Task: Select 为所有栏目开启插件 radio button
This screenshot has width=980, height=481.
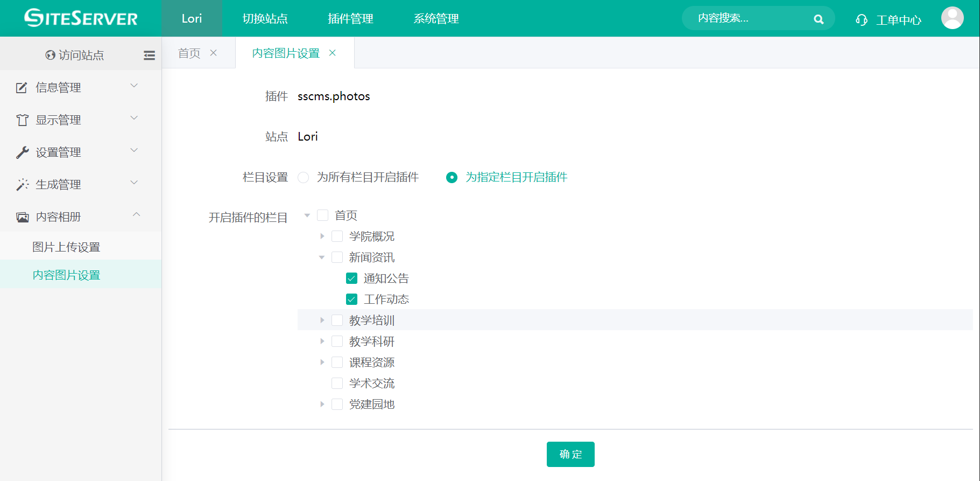Action: click(x=304, y=177)
